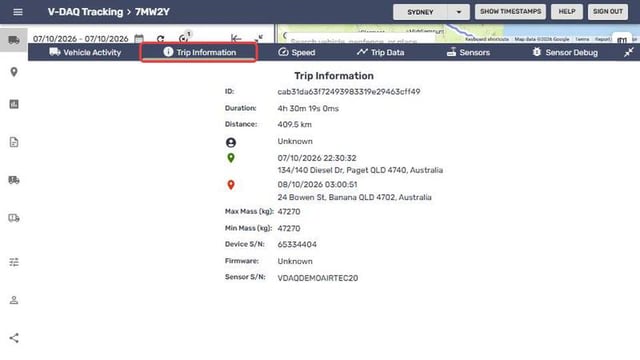Click Keyboard shortcuts link on map
This screenshot has width=640, height=360.
487,39
